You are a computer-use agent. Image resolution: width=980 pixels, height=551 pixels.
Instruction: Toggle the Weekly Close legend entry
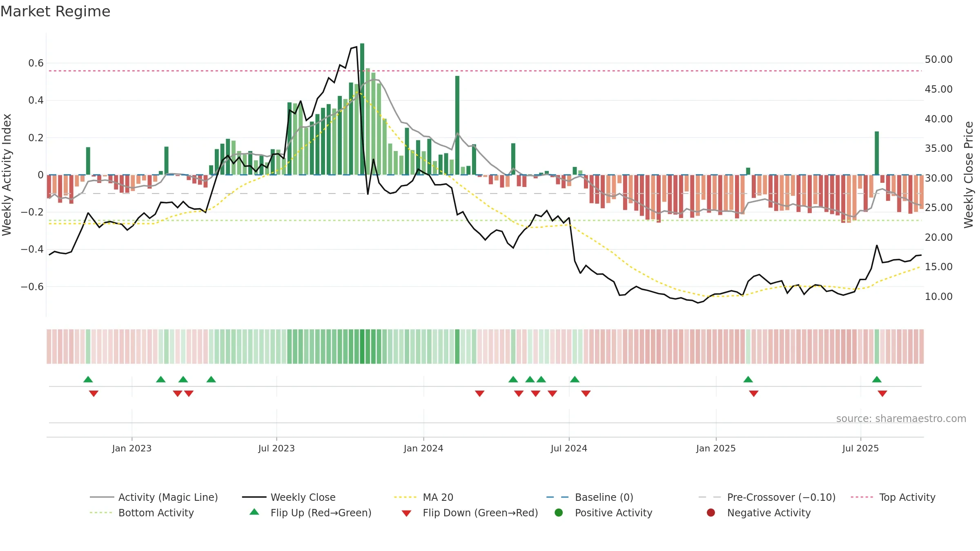point(289,497)
